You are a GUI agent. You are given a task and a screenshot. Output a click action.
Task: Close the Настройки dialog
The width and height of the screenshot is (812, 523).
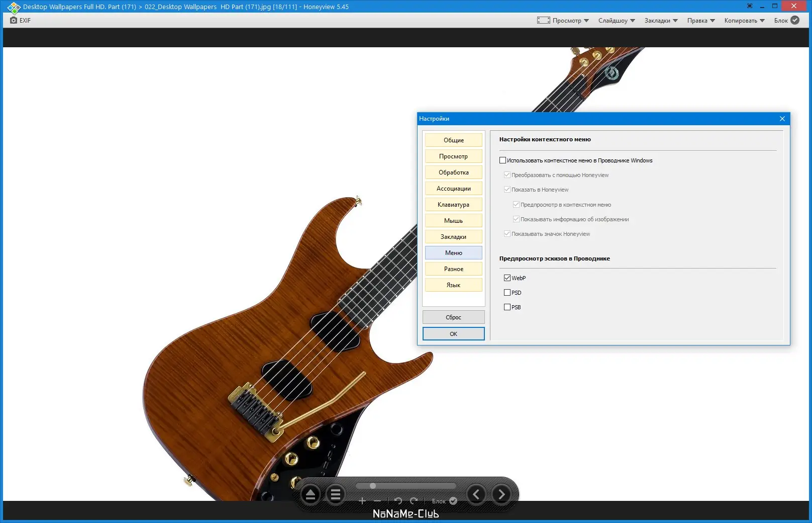coord(782,119)
